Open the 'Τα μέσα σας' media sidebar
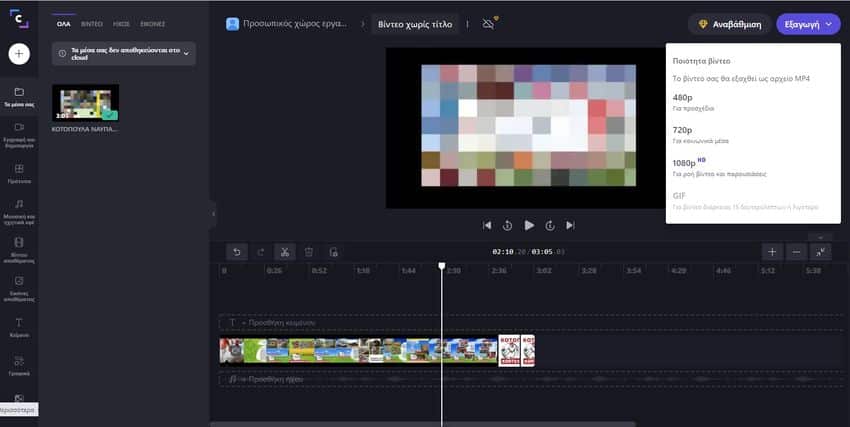This screenshot has width=850, height=427. (19, 96)
